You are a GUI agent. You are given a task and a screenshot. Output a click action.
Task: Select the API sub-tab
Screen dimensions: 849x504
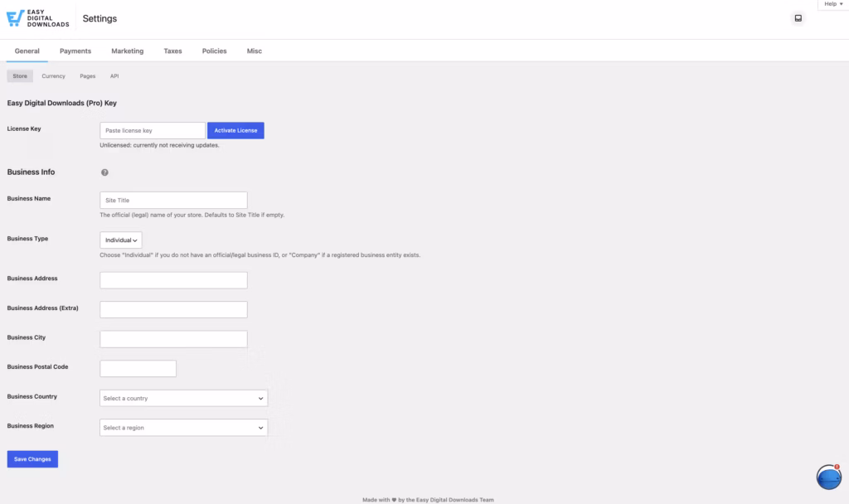(114, 76)
